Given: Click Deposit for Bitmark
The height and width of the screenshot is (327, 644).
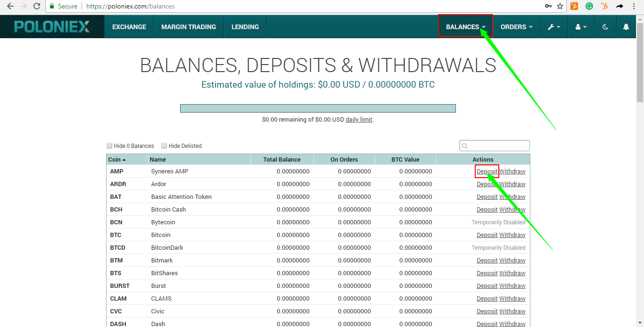Looking at the screenshot, I should point(487,261).
